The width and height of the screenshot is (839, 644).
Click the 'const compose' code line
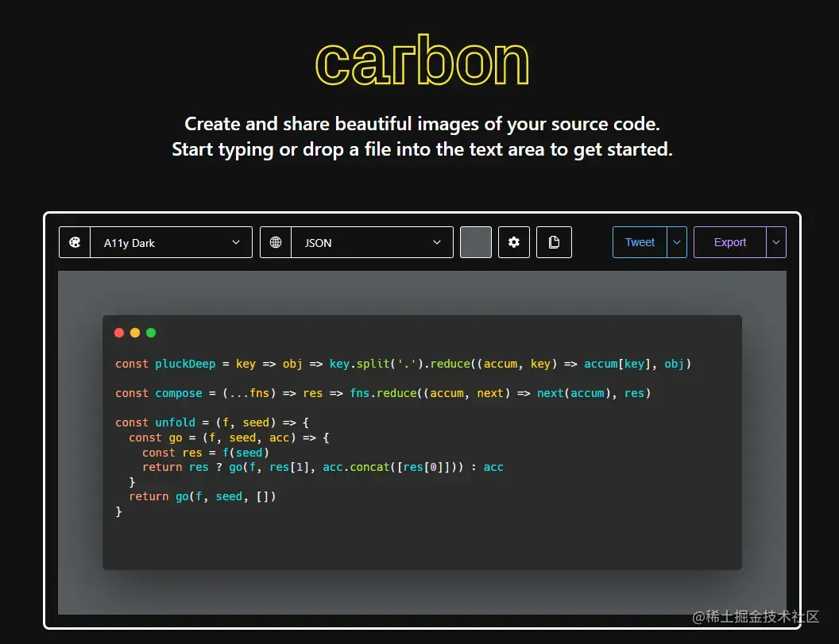[383, 393]
